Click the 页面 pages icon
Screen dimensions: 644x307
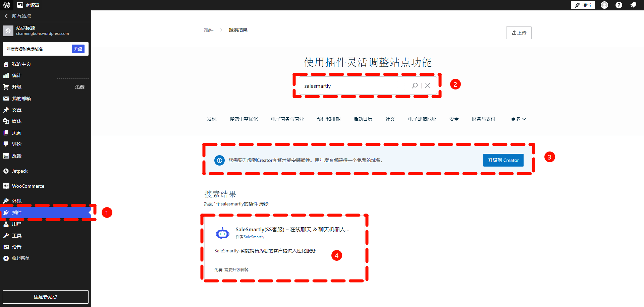click(6, 133)
